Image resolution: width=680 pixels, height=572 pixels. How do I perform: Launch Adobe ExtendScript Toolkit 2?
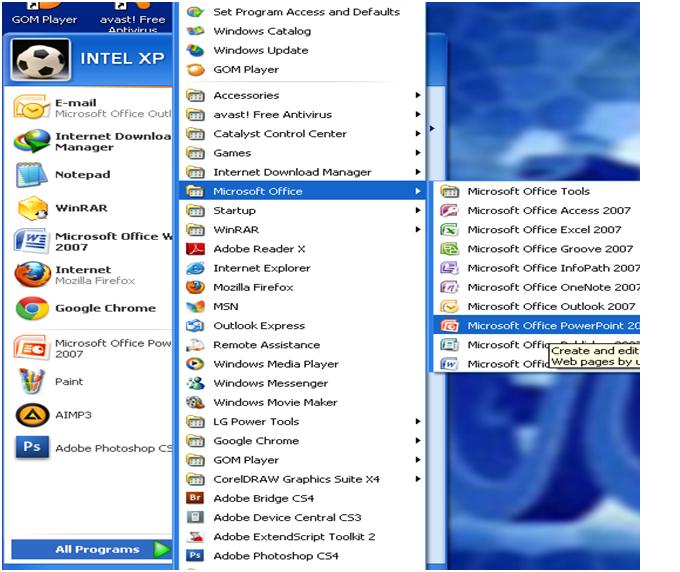click(x=302, y=536)
